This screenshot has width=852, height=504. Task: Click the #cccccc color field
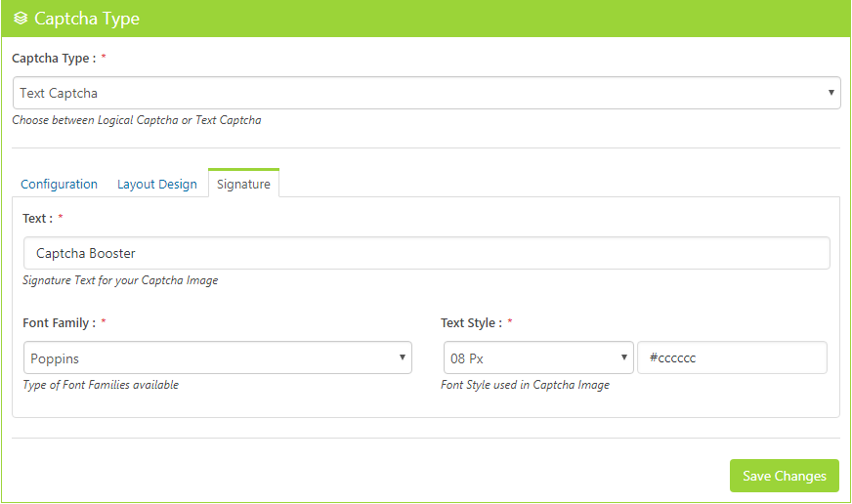[732, 357]
